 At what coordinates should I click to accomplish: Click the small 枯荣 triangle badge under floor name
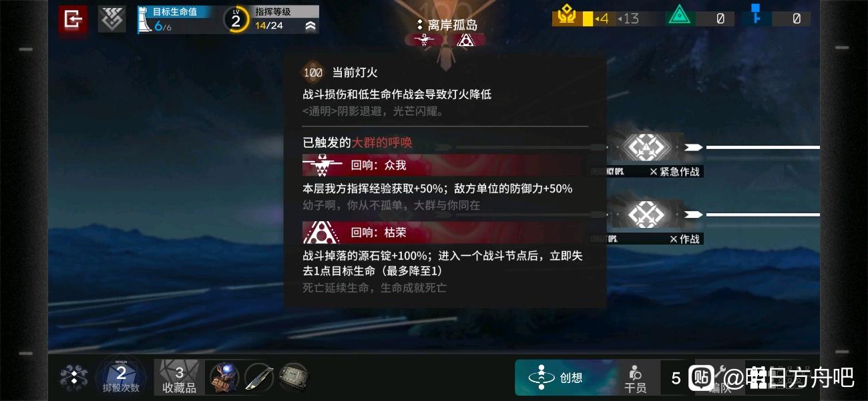tap(466, 40)
